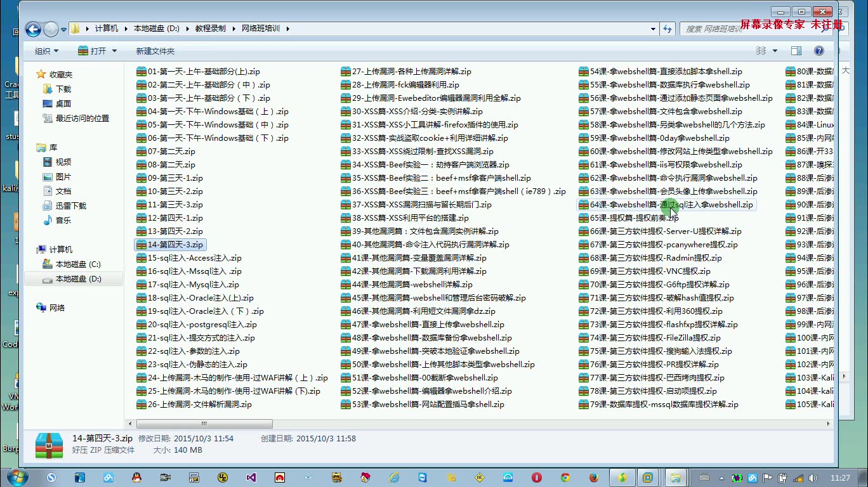This screenshot has height=487, width=868.
Task: Open Internet Explorer from the taskbar
Action: pos(393,477)
